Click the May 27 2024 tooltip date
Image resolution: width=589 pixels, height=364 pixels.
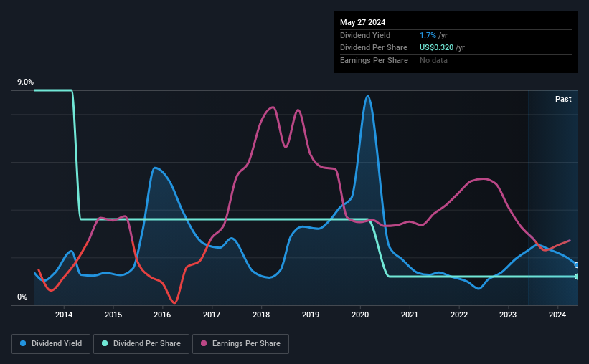click(362, 22)
